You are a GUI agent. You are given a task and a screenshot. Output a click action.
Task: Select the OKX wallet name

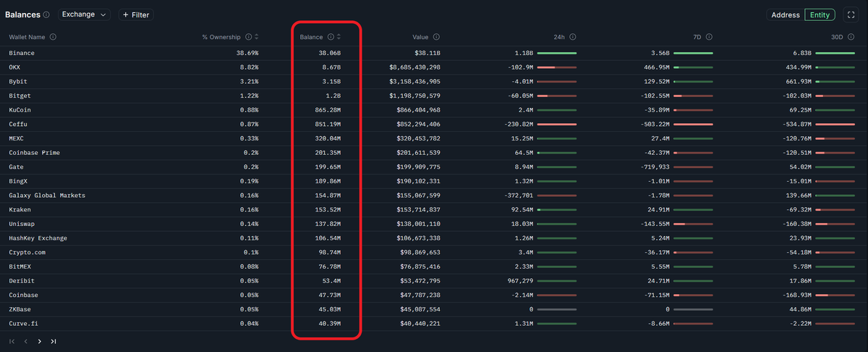coord(14,67)
